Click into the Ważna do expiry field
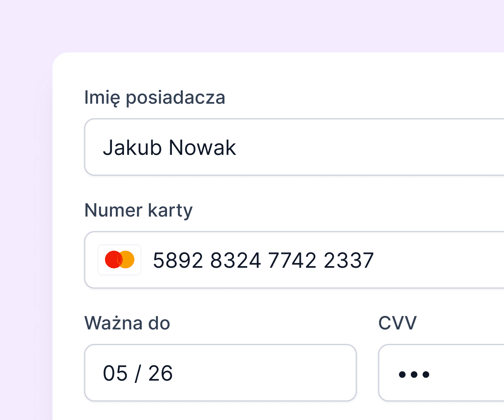504x420 pixels. coord(262,373)
